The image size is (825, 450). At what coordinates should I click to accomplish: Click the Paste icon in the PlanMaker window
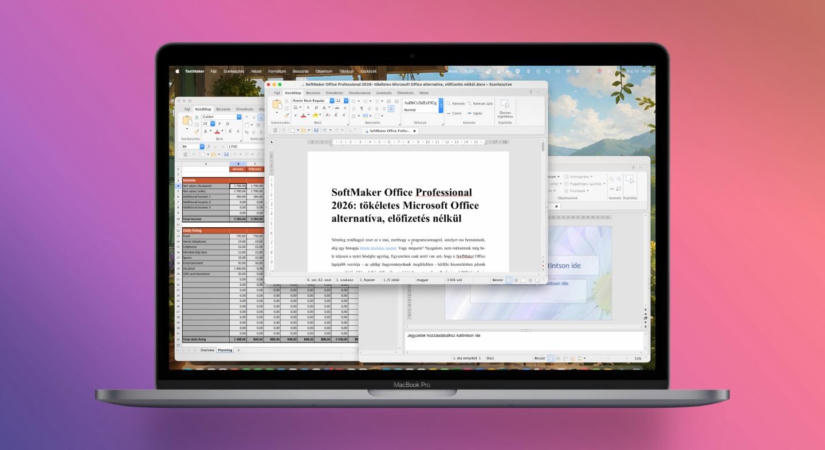tap(187, 121)
